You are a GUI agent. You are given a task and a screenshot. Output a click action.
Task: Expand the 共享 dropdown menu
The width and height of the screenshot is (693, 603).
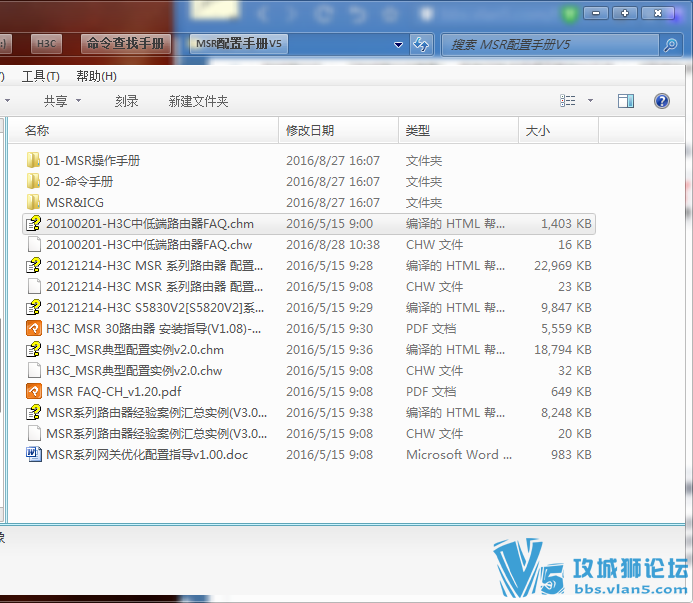pyautogui.click(x=78, y=101)
